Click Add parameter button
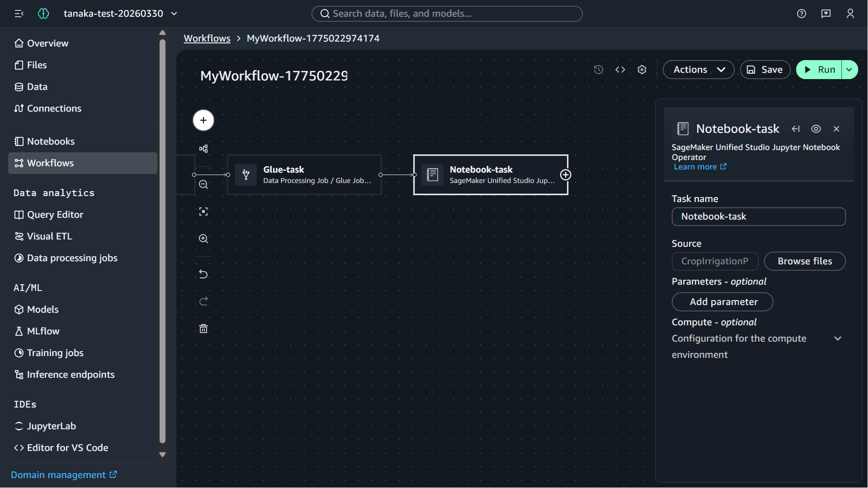868x488 pixels. tap(722, 302)
